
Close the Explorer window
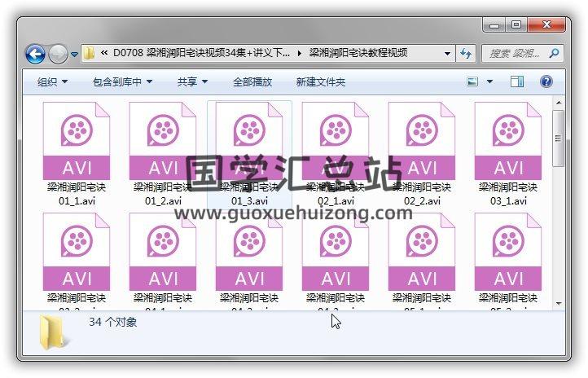pos(546,24)
